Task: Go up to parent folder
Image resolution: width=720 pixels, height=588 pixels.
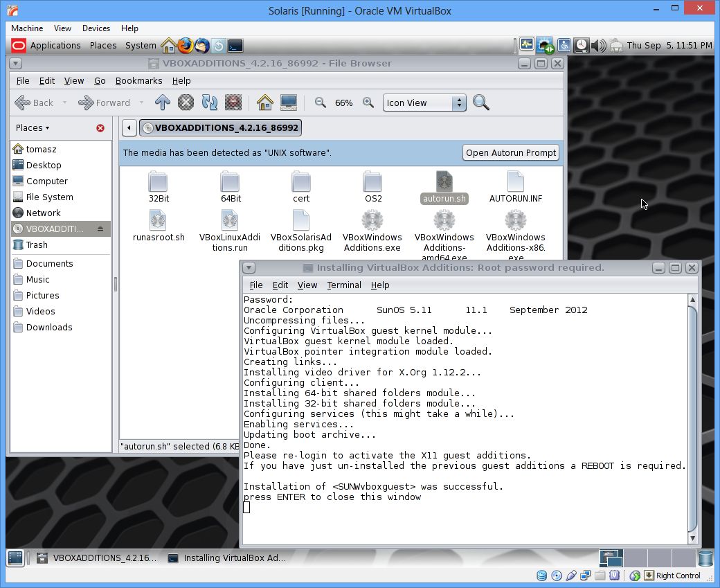Action: (x=162, y=103)
